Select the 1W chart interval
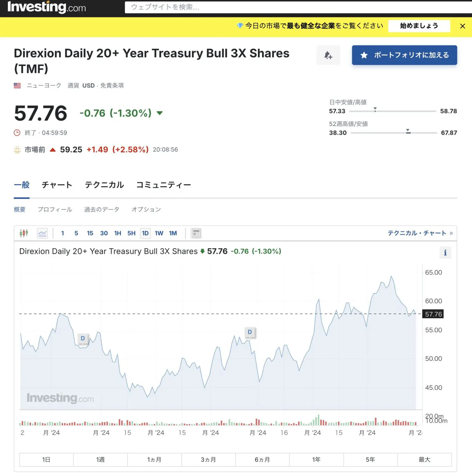The height and width of the screenshot is (476, 472). pyautogui.click(x=159, y=233)
